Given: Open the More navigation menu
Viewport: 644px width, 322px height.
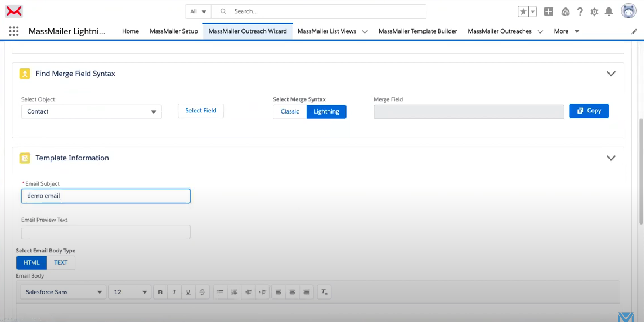Looking at the screenshot, I should click(x=566, y=31).
